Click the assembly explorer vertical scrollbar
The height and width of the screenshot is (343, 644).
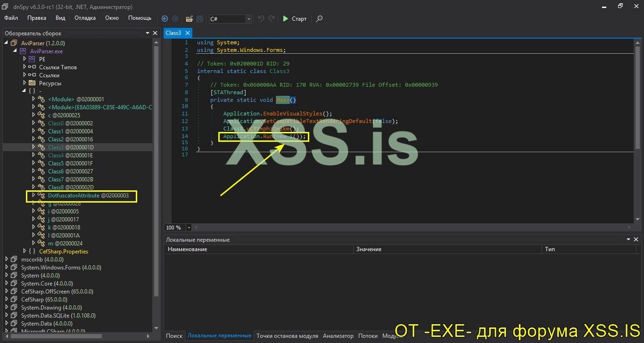tap(157, 165)
